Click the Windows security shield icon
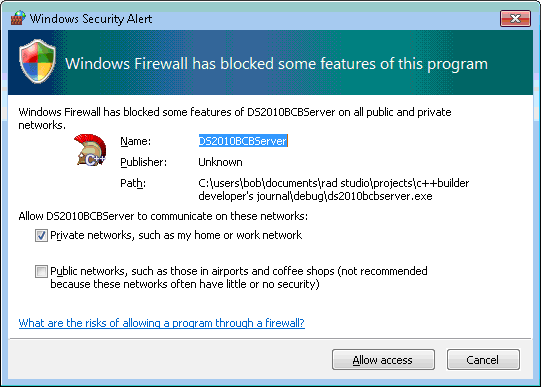This screenshot has height=387, width=541. point(37,61)
